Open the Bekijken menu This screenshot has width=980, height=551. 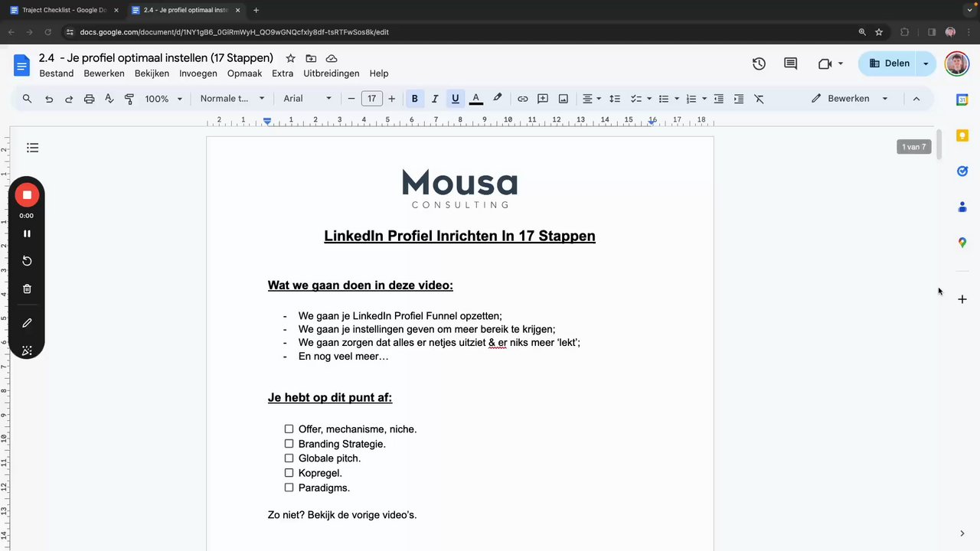(152, 73)
